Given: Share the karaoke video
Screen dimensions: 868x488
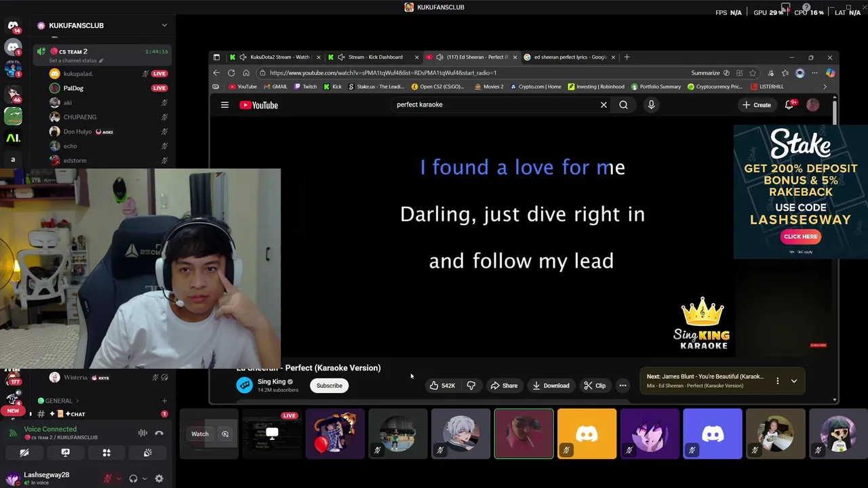Looking at the screenshot, I should tap(504, 386).
